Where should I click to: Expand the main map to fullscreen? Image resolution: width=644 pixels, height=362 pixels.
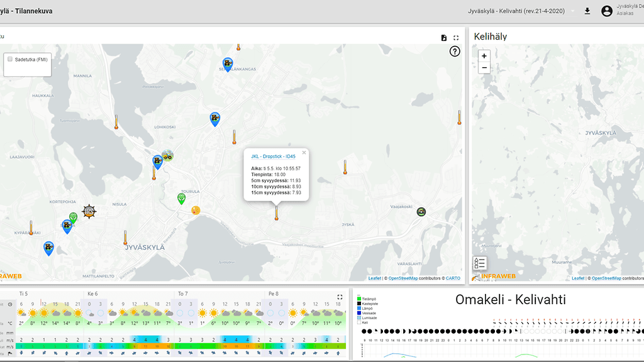(456, 38)
